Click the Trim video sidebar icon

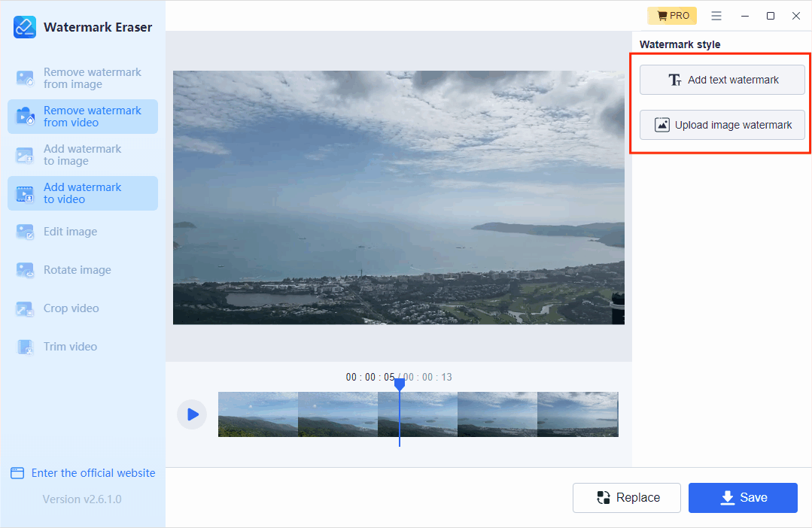pos(25,347)
